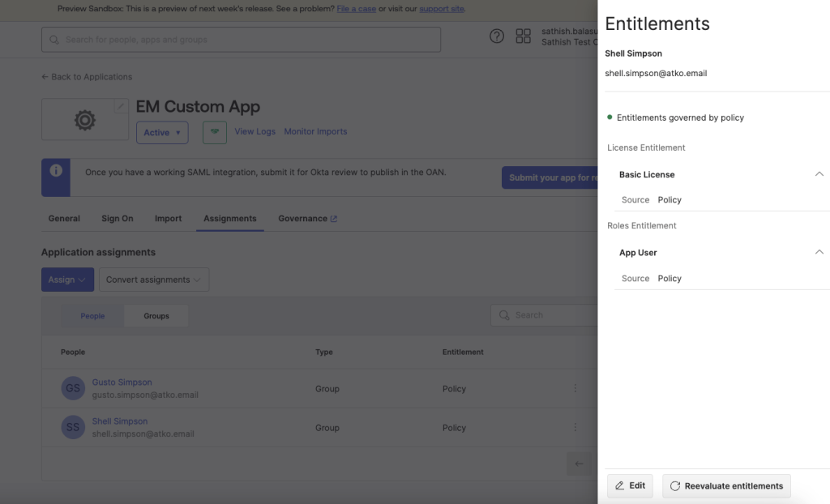Click the help question mark icon

497,36
